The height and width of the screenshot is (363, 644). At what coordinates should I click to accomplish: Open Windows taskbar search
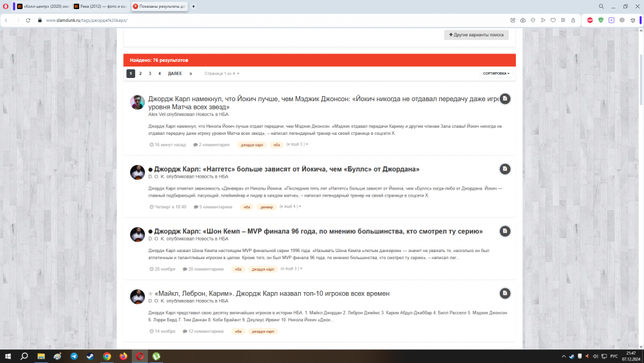[x=24, y=357]
